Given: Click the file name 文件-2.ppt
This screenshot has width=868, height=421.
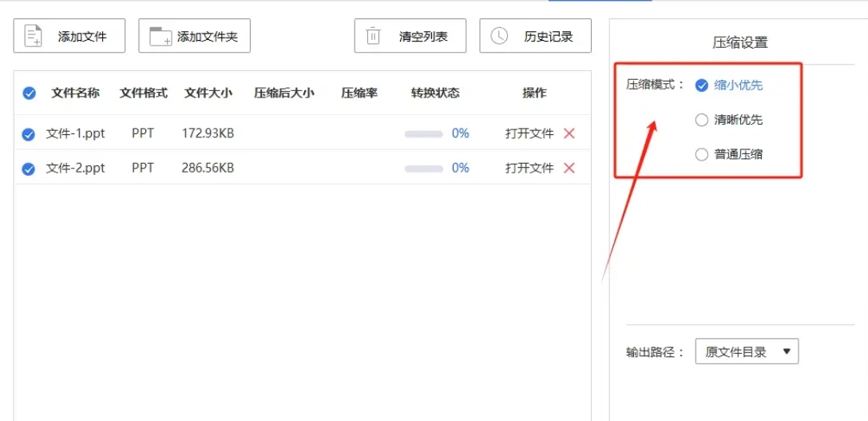Looking at the screenshot, I should [x=75, y=168].
